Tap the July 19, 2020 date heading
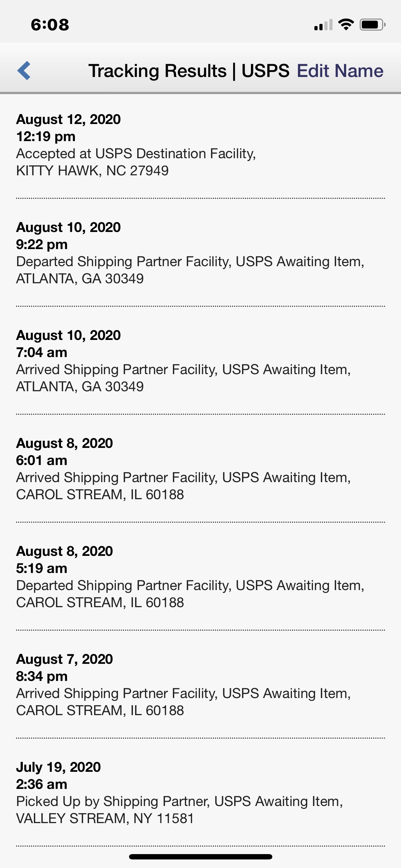401x868 pixels. click(58, 767)
